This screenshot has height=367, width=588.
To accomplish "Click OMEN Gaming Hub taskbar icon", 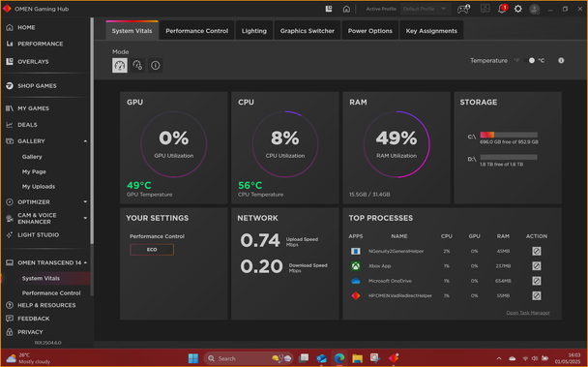I will click(x=394, y=358).
